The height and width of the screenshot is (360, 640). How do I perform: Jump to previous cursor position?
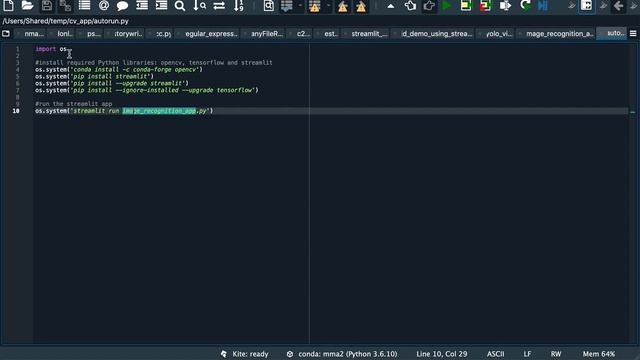click(x=410, y=6)
